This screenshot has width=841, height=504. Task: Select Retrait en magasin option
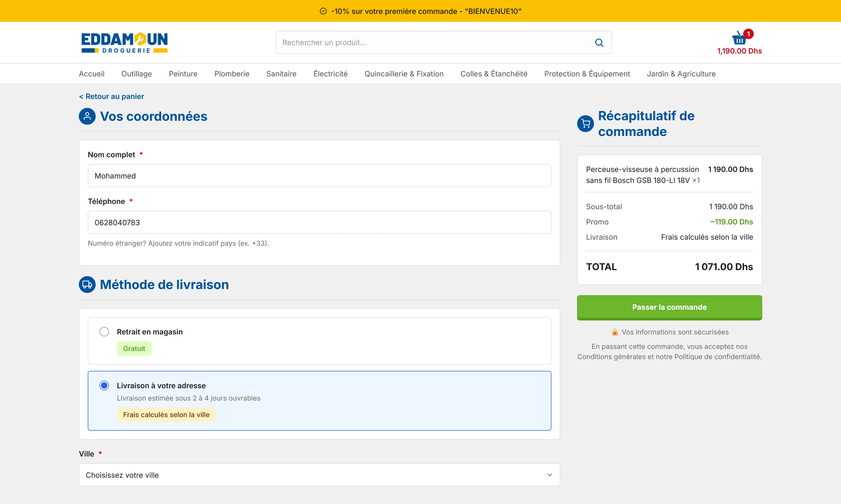tap(104, 332)
